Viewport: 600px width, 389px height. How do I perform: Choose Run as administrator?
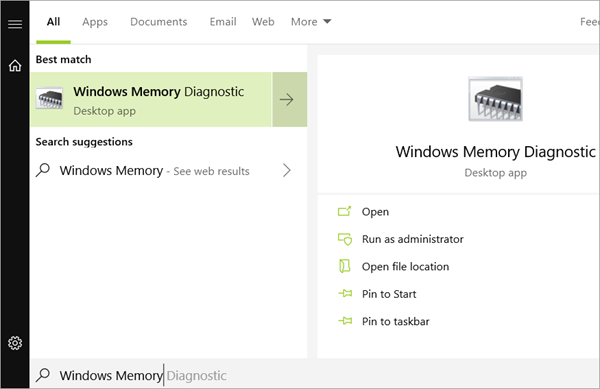click(412, 239)
